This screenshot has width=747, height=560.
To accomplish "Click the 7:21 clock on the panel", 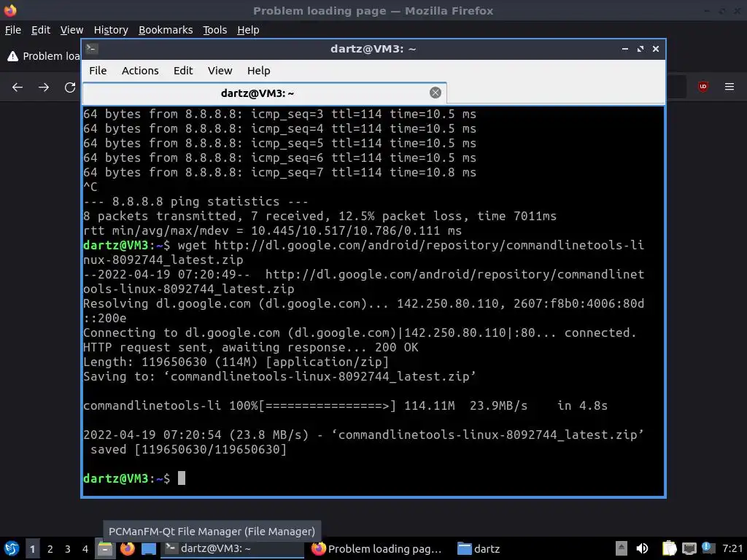I will pyautogui.click(x=732, y=548).
